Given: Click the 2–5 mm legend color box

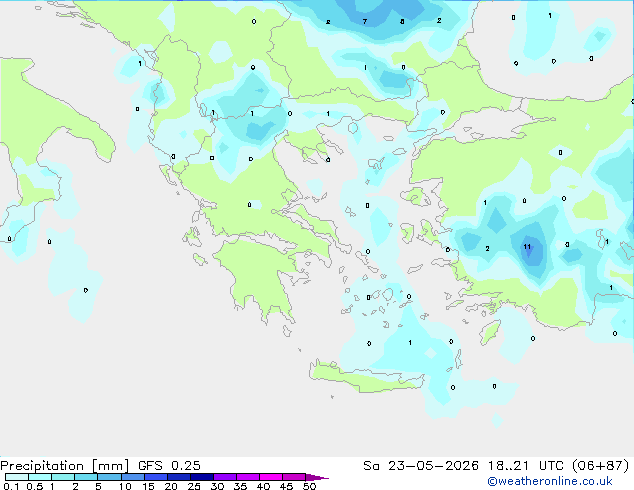Looking at the screenshot, I should tap(86, 477).
